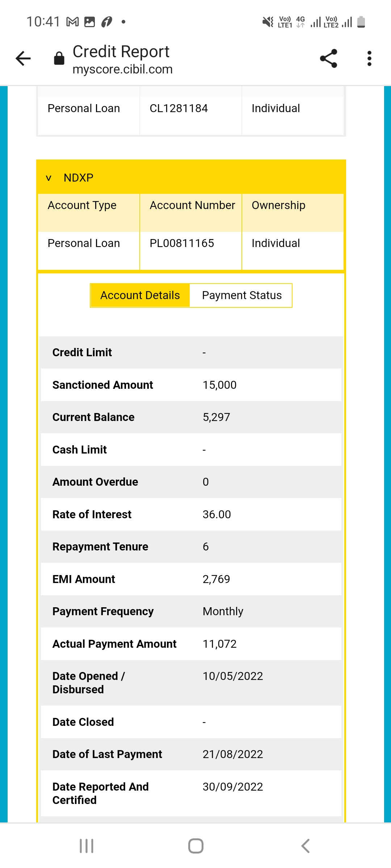Tap the Sanctioned Amount row
The width and height of the screenshot is (391, 868).
[x=191, y=385]
